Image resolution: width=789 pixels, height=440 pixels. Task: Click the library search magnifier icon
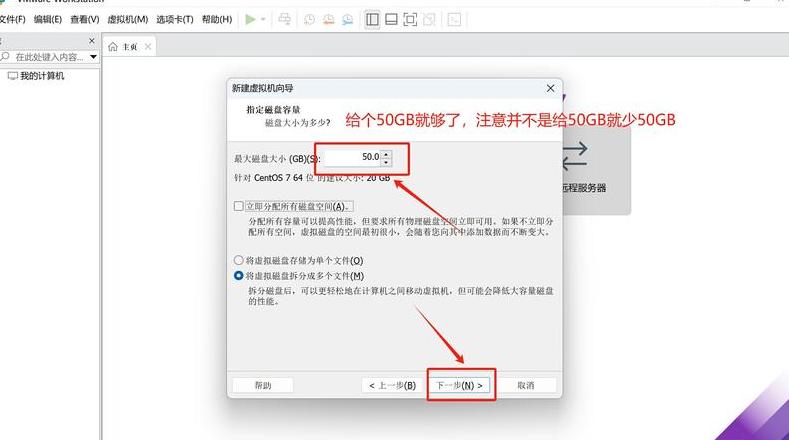5,56
